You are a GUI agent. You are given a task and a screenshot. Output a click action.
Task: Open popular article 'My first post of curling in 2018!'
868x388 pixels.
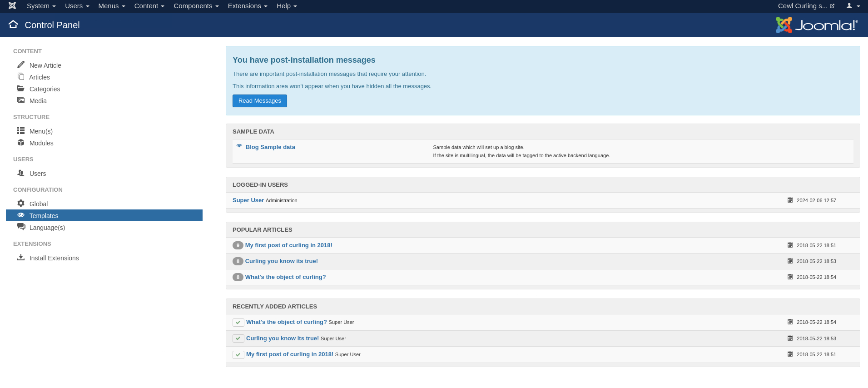[289, 245]
